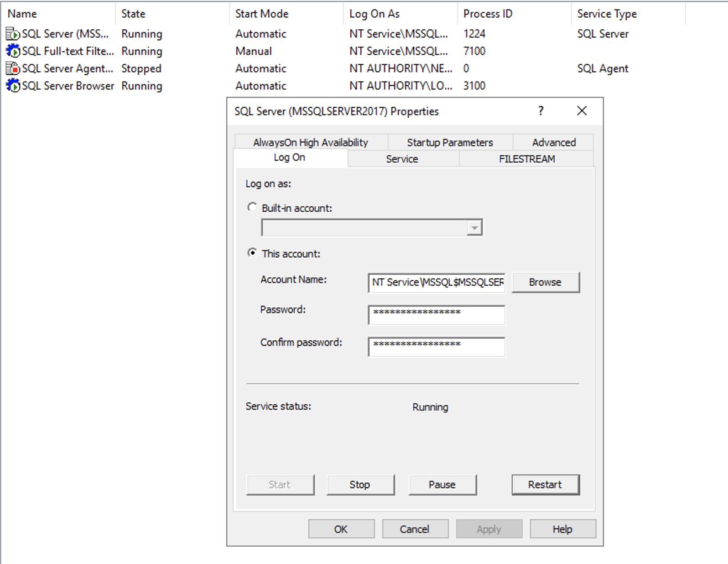Go to the Advanced tab
The image size is (728, 564).
point(554,142)
